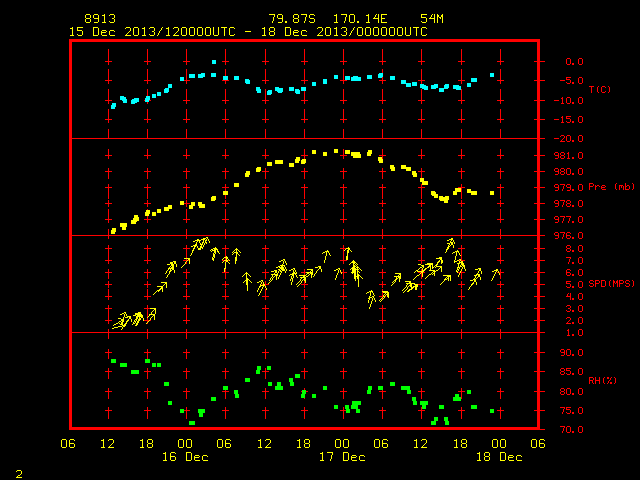Click the 79.87S latitude text
Viewport: 640px width, 480px height.
coord(292,19)
